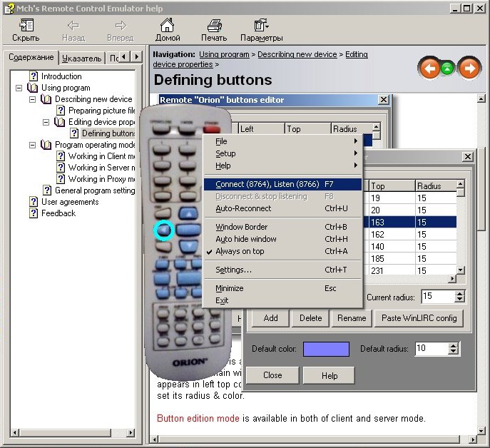490x448 pixels.
Task: Click the Help button next to Close
Action: [330, 375]
